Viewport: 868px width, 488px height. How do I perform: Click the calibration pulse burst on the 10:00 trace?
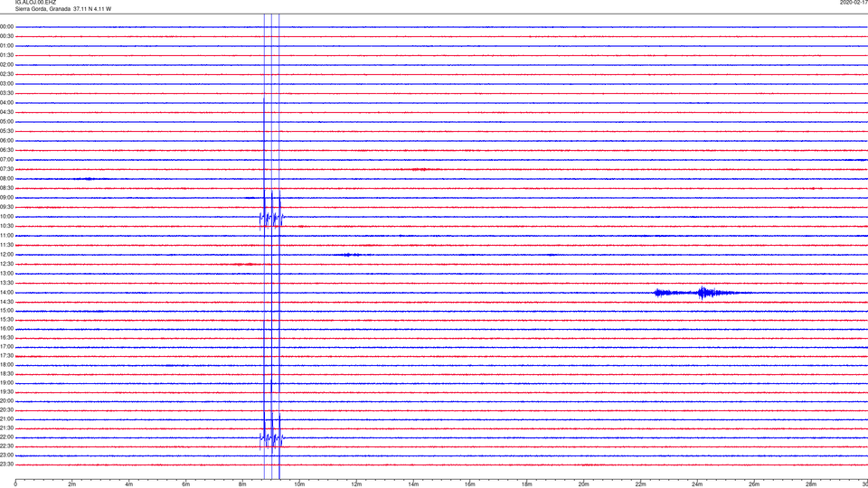tap(272, 219)
